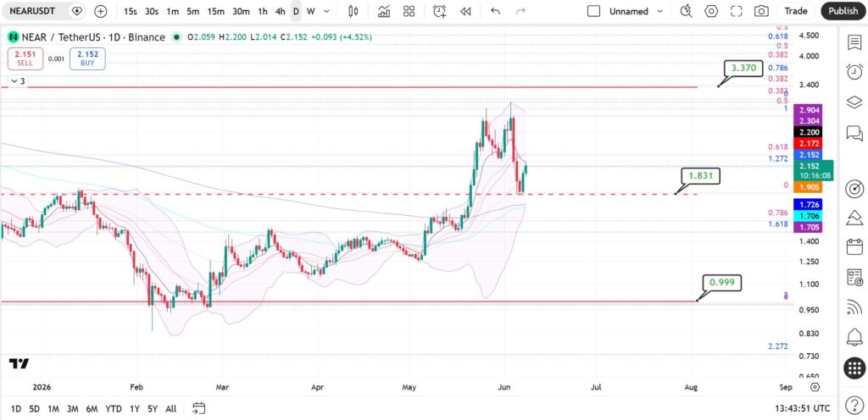
Task: Open notifications bell icon in sidebar
Action: 854,336
